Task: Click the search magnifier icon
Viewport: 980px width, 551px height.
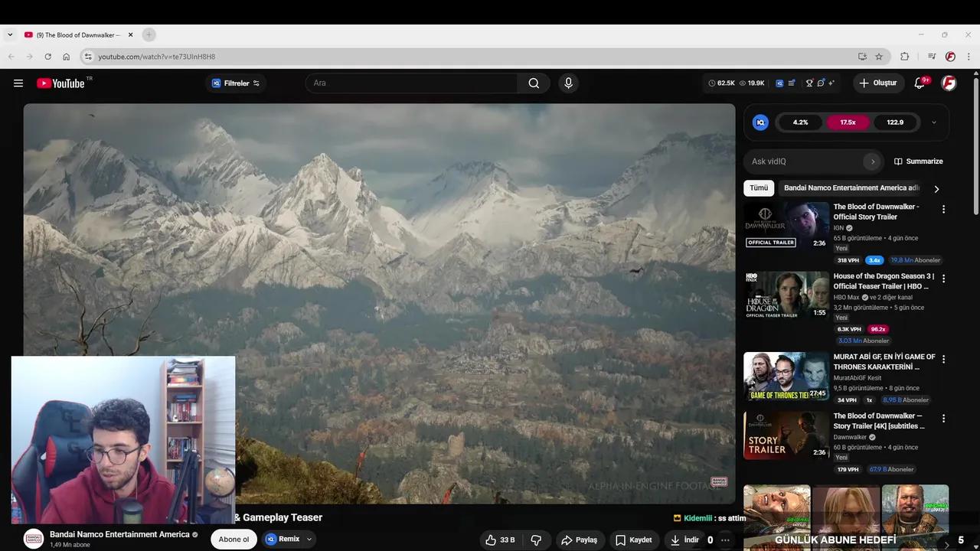Action: (x=534, y=83)
